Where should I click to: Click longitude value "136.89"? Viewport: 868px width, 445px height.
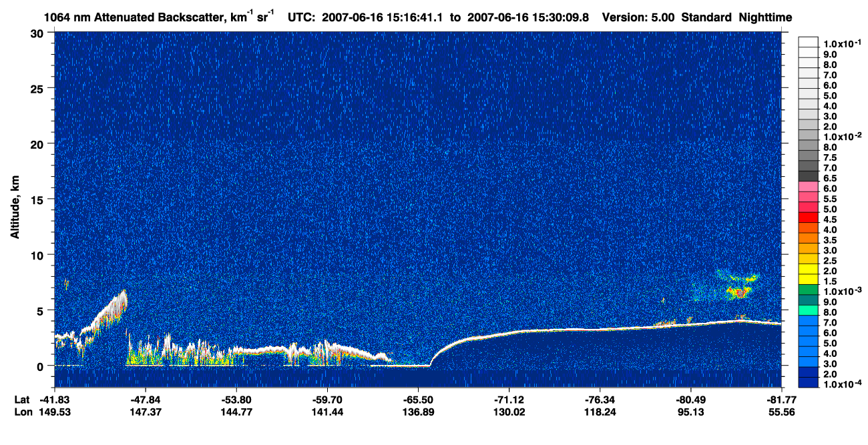(x=418, y=412)
